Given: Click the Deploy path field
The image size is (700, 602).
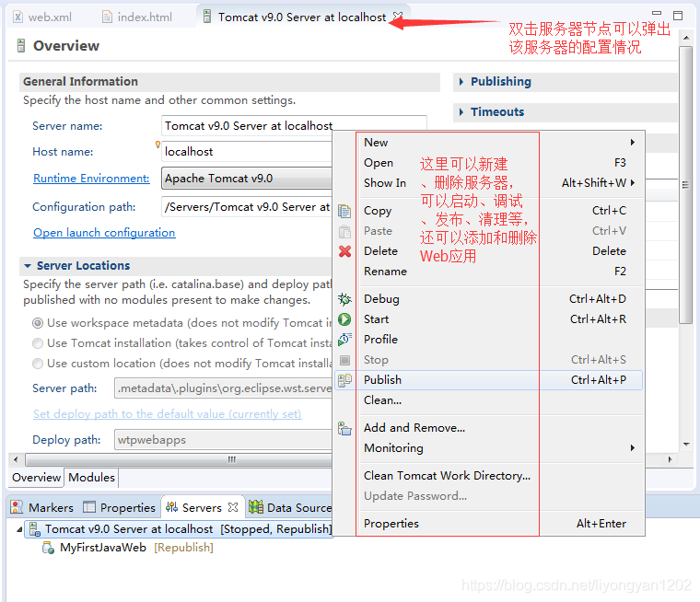Looking at the screenshot, I should (x=223, y=440).
